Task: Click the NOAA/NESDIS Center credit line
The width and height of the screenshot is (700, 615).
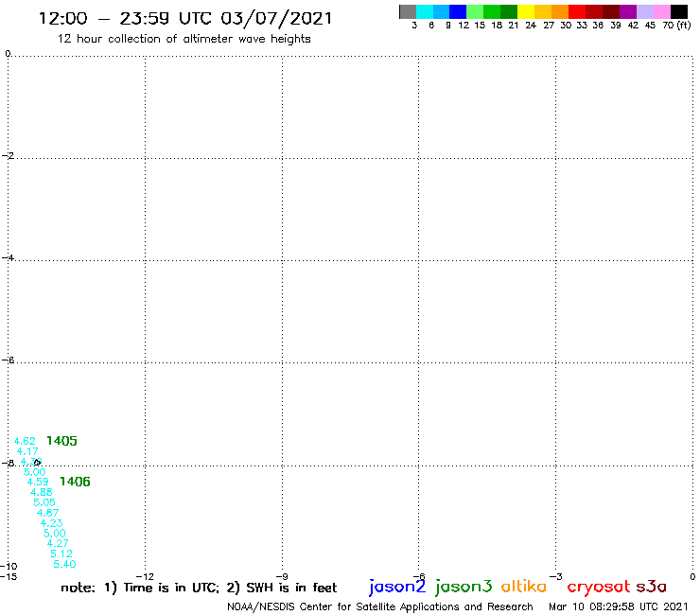Action: pyautogui.click(x=380, y=606)
